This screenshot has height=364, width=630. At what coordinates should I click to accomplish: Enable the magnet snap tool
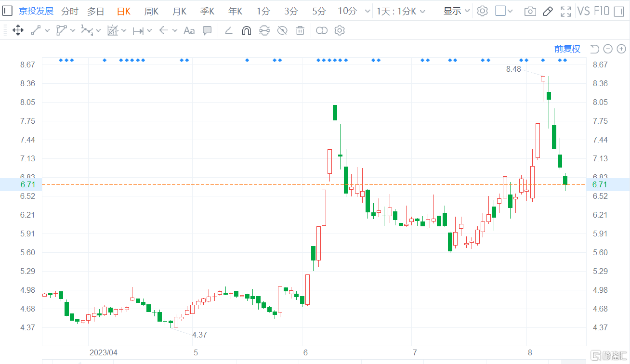pyautogui.click(x=246, y=30)
